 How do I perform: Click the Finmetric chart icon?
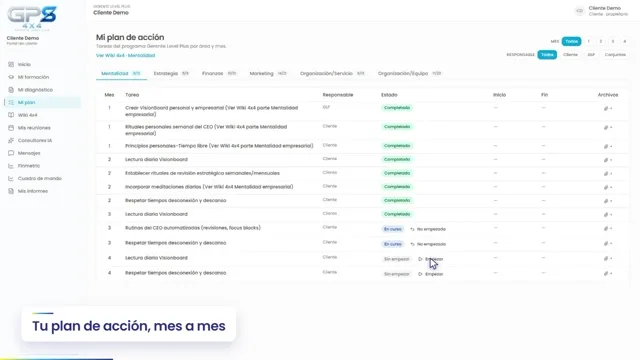click(x=11, y=166)
